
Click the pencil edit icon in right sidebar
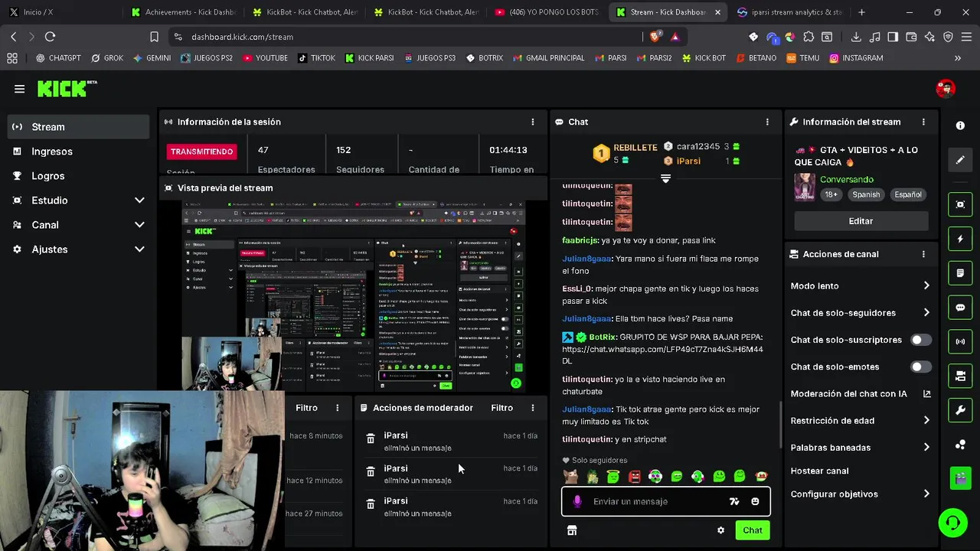pyautogui.click(x=960, y=160)
